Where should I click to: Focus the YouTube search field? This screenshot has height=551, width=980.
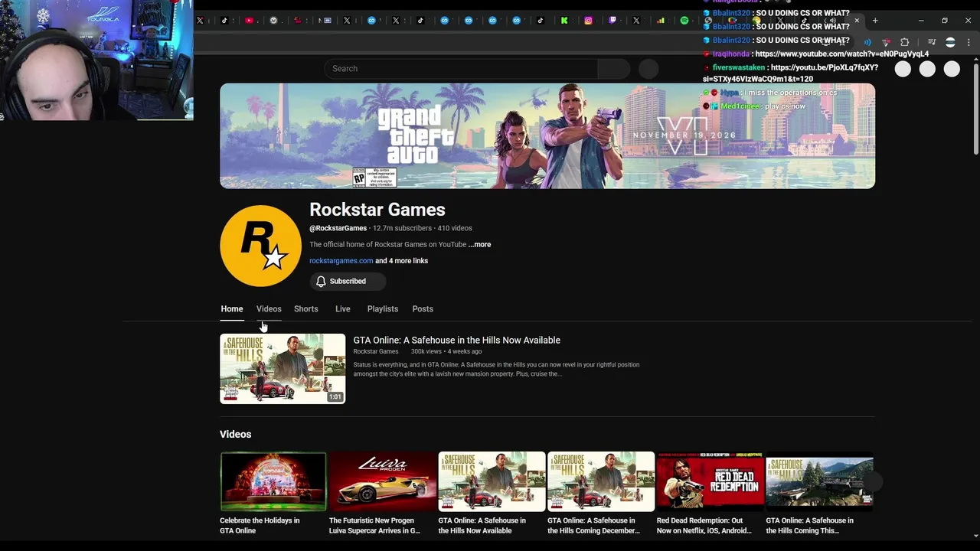pos(461,69)
